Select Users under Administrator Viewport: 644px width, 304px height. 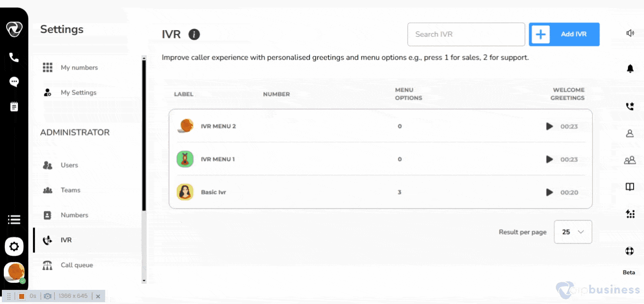[x=69, y=165]
